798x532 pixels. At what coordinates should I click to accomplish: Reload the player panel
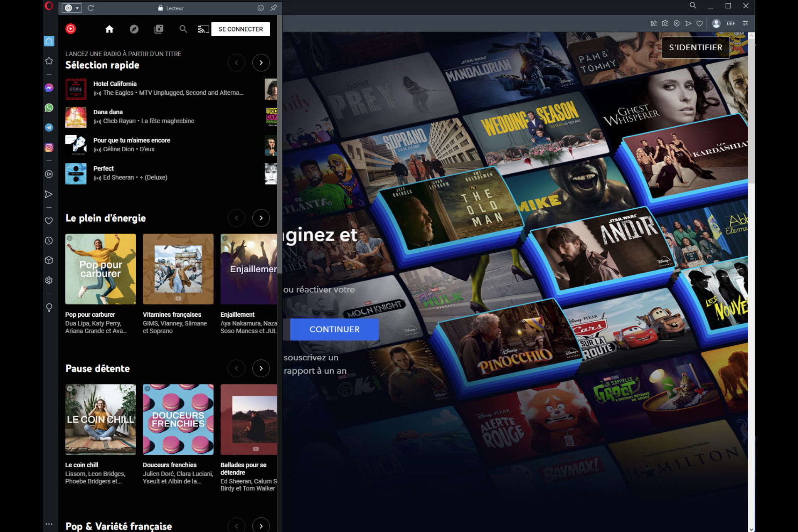tap(91, 8)
